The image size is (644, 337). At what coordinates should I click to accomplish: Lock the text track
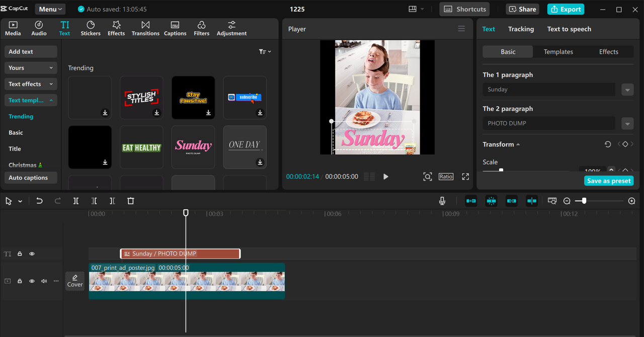pos(20,254)
